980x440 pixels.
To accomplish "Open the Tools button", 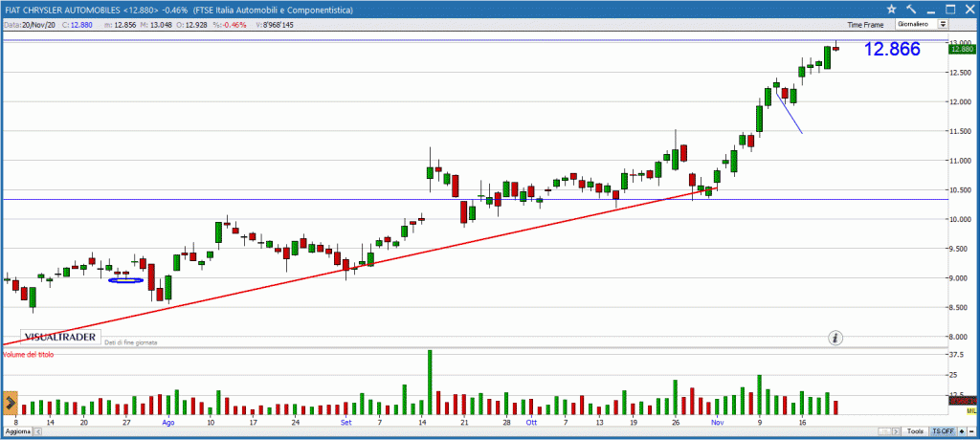I will 916,432.
